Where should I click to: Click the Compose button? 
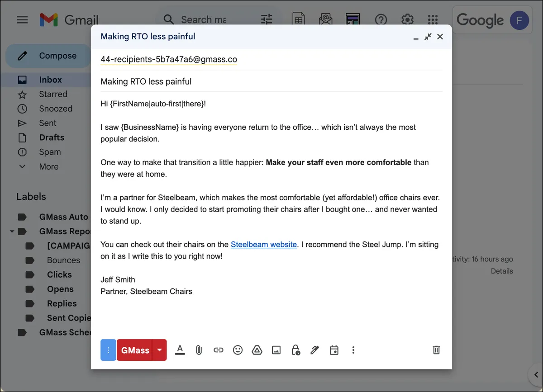pyautogui.click(x=48, y=56)
